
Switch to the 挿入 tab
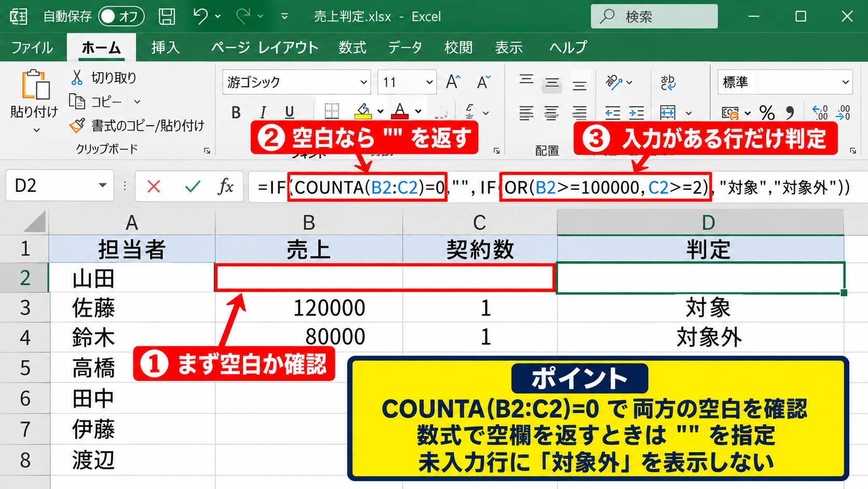(x=166, y=47)
